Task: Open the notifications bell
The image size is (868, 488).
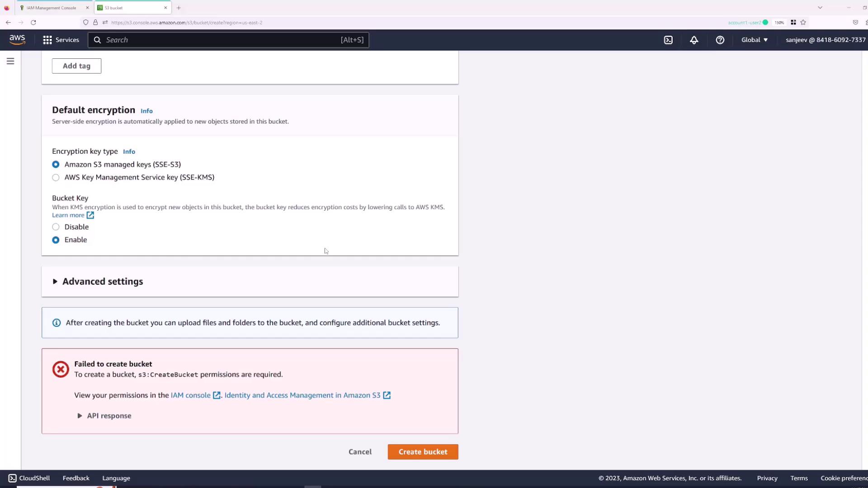Action: 694,40
